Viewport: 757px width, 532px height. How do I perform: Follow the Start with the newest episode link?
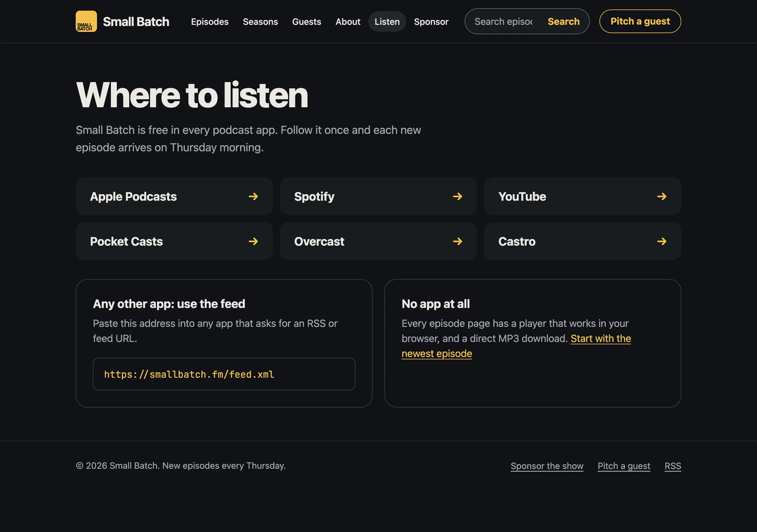pos(601,338)
